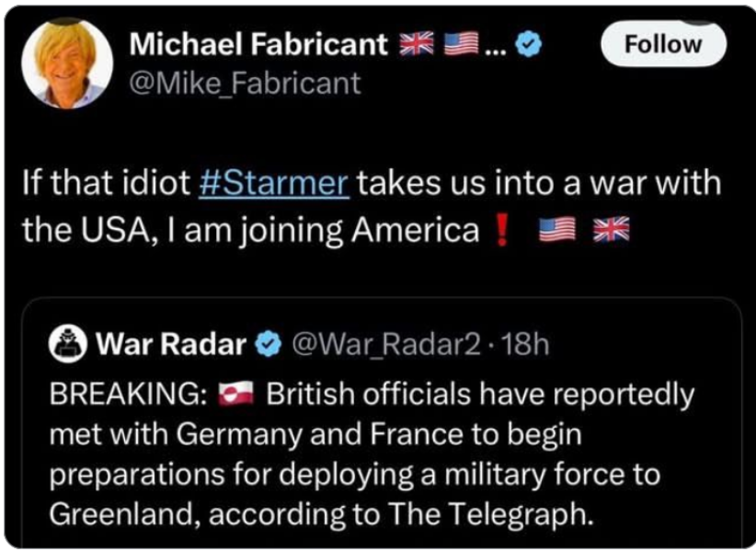Click UK flag beside Michael Fabricant's name
The height and width of the screenshot is (552, 756).
point(417,44)
